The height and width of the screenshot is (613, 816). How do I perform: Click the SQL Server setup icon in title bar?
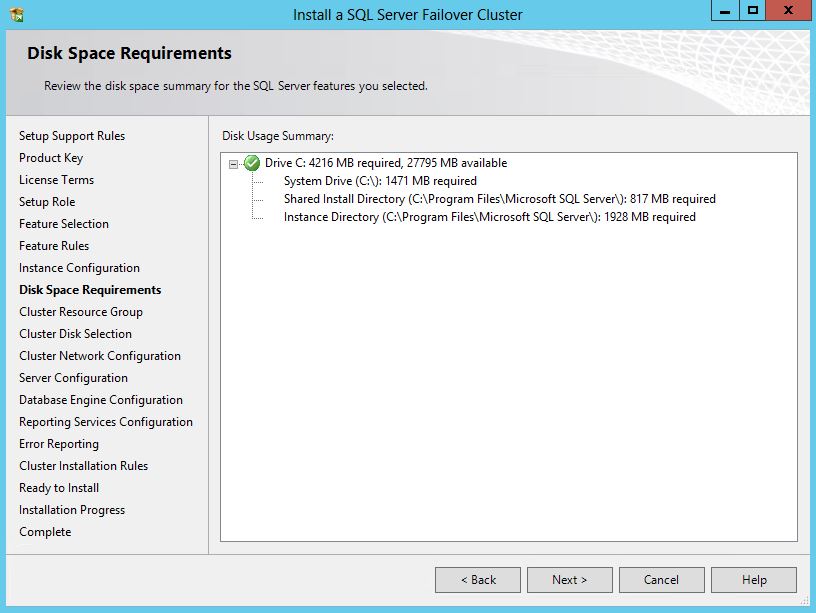pyautogui.click(x=16, y=15)
